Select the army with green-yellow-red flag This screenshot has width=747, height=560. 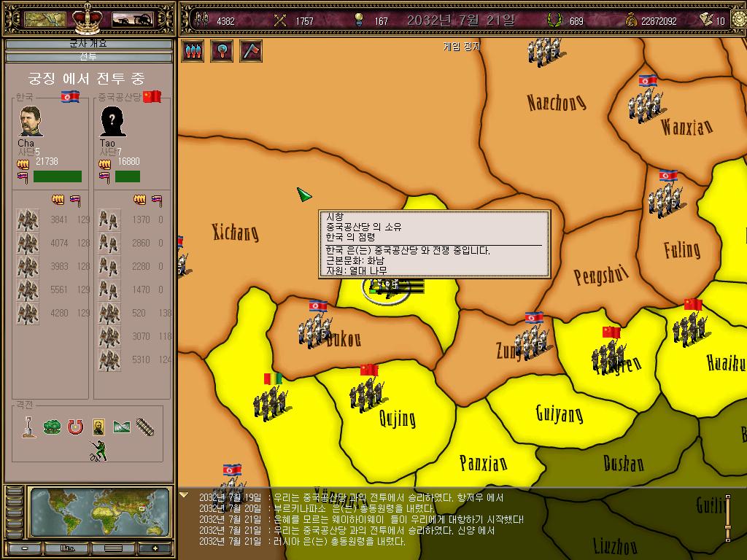pos(270,402)
